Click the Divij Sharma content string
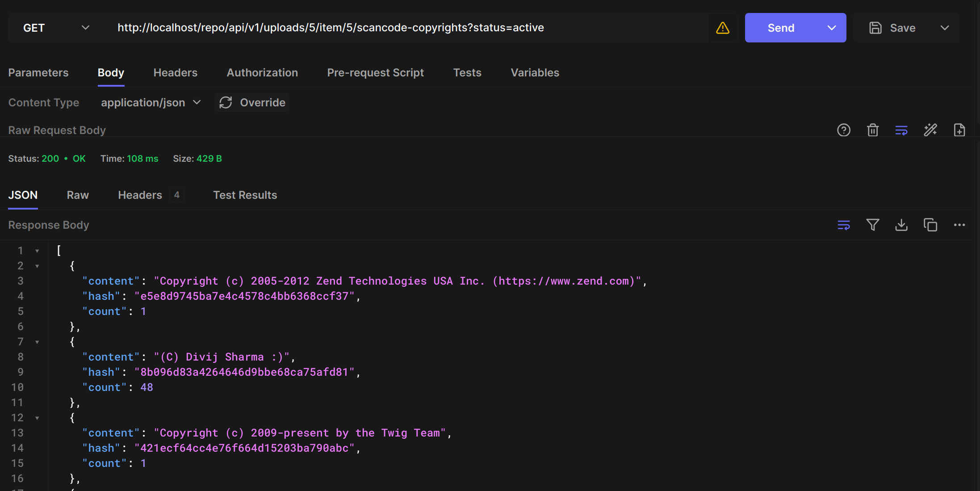 click(x=222, y=357)
